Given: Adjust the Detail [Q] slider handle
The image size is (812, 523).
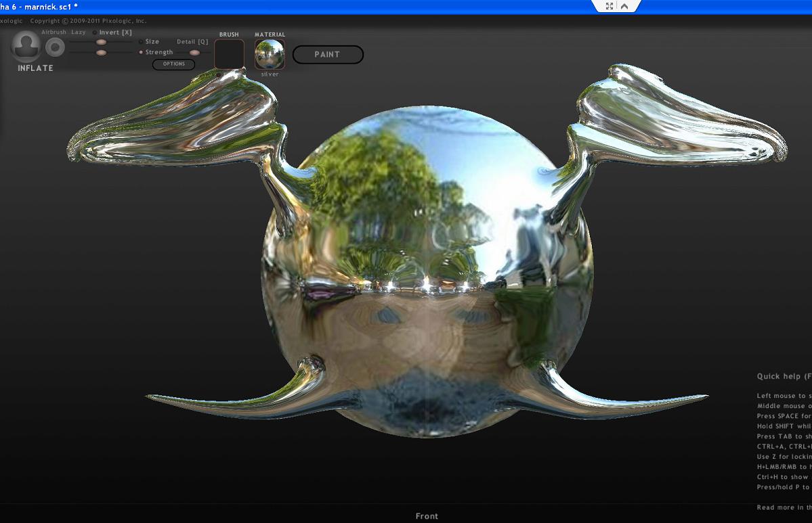Looking at the screenshot, I should click(195, 53).
